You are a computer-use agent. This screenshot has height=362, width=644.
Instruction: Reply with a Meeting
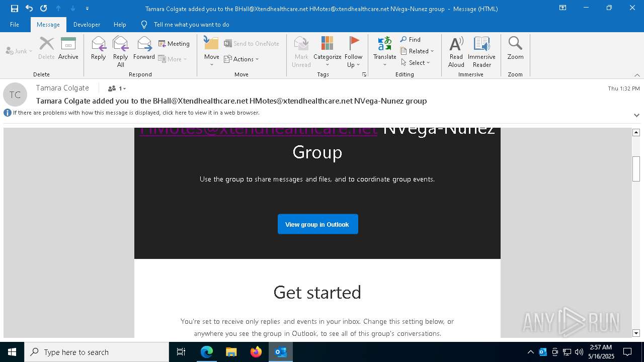click(174, 44)
